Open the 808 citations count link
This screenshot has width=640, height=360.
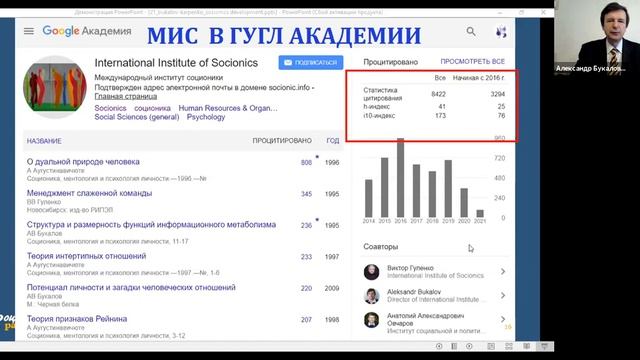tap(306, 162)
